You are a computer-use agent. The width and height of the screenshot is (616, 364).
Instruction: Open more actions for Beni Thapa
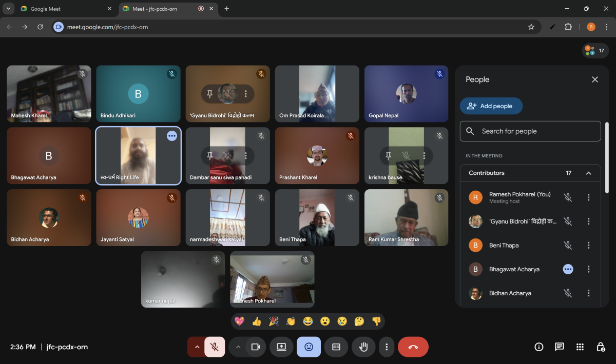point(589,246)
